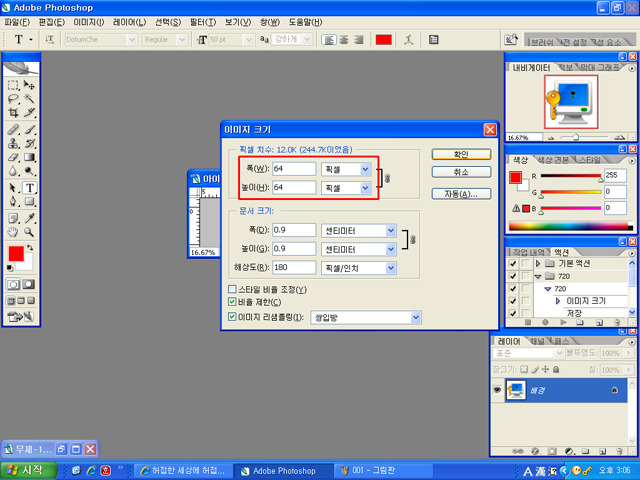
Task: Expand the 기본 액션 folder
Action: coord(538,264)
